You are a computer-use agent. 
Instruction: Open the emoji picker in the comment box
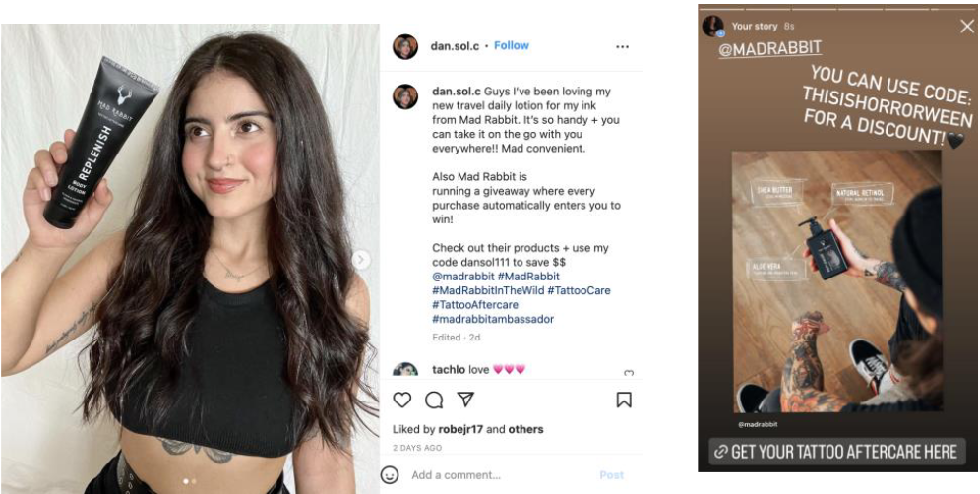click(x=391, y=474)
